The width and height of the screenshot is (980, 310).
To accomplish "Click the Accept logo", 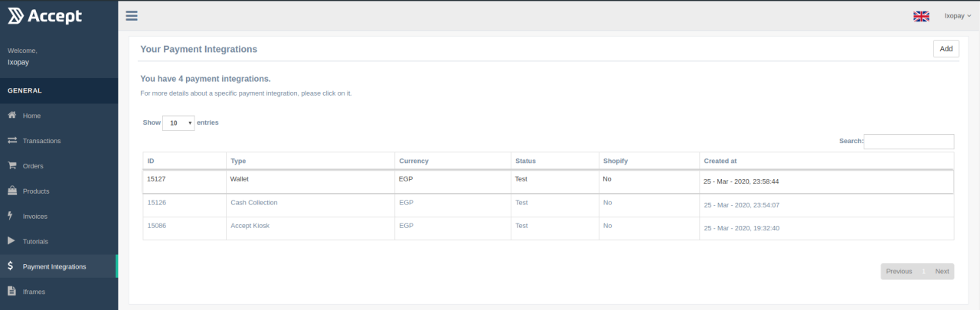I will [44, 16].
